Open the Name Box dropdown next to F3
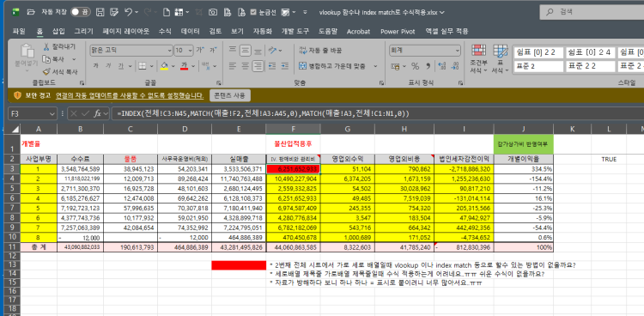The height and width of the screenshot is (316, 644). 52,114
